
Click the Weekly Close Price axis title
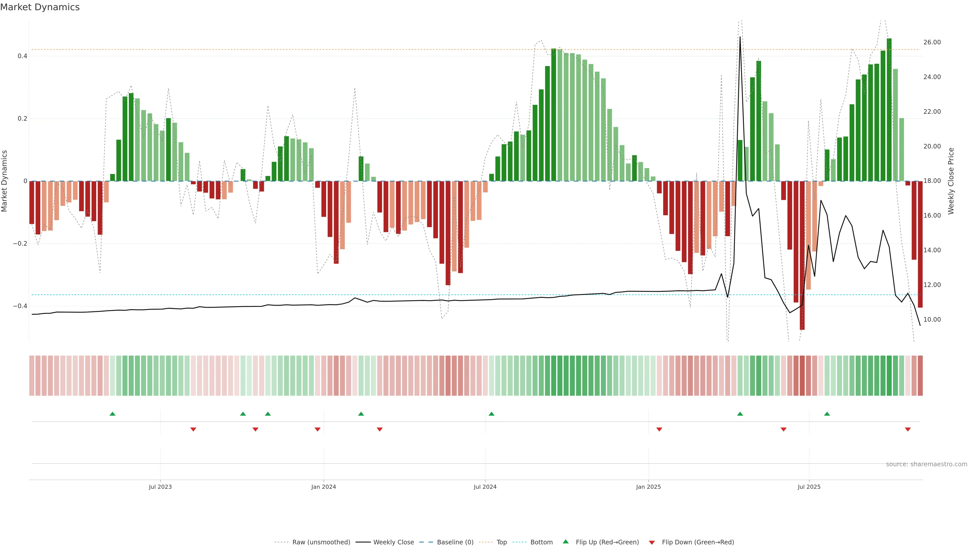pos(951,181)
